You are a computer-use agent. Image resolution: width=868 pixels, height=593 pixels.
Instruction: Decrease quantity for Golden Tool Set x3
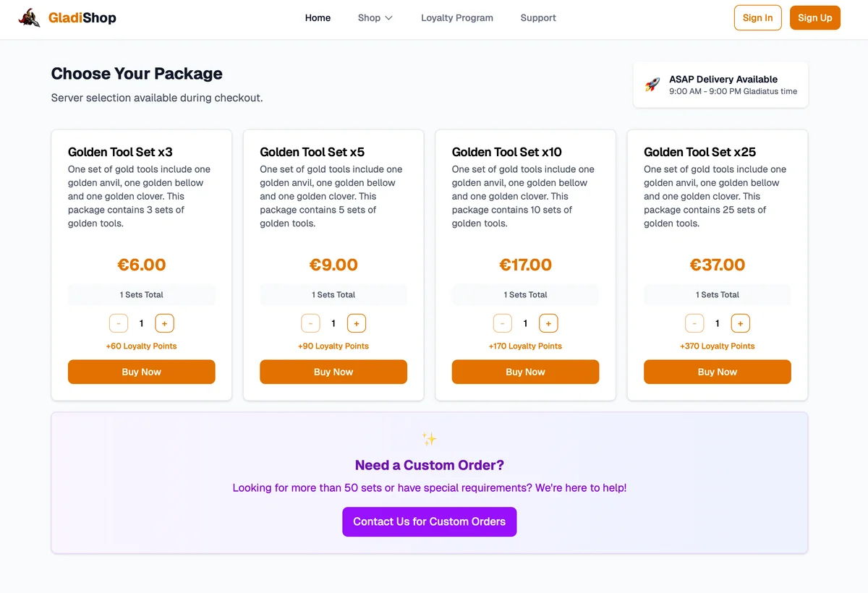pos(119,323)
